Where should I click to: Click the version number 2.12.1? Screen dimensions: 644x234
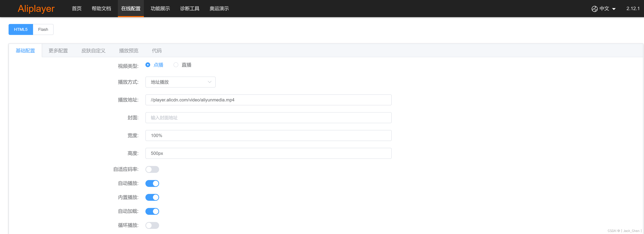633,9
